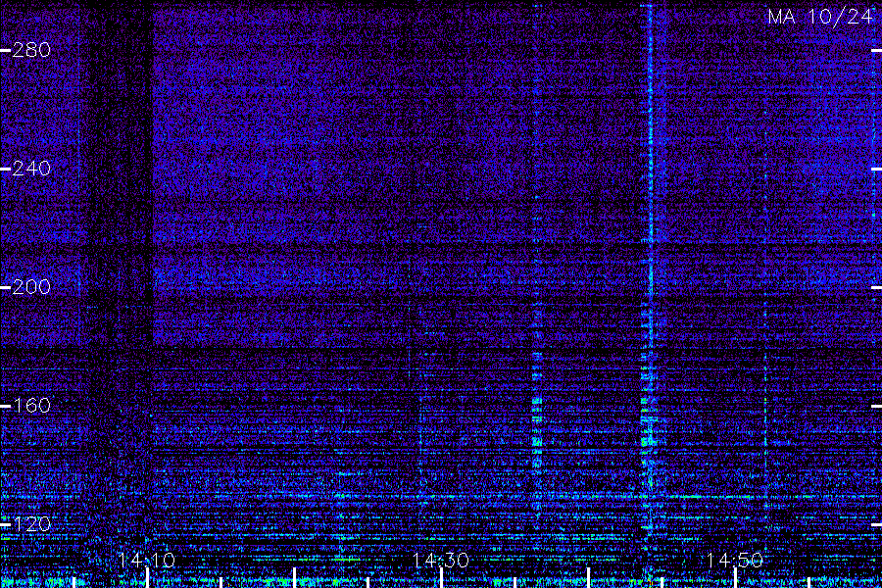This screenshot has height=588, width=882.
Task: Click the 200 frequency axis label
Action: point(31,287)
